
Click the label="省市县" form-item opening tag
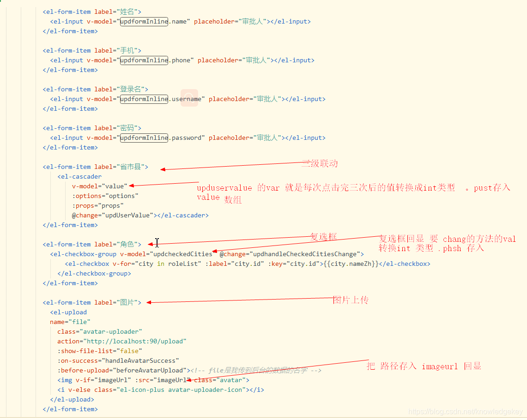click(x=96, y=167)
